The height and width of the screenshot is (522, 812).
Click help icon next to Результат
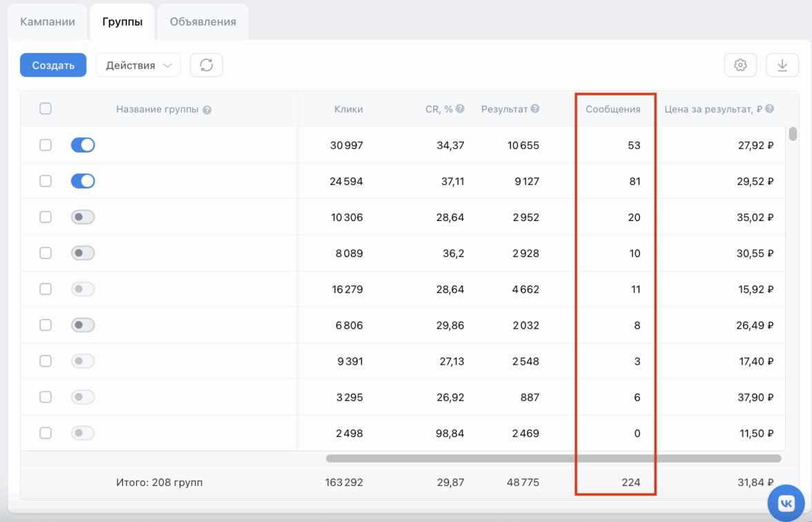535,109
